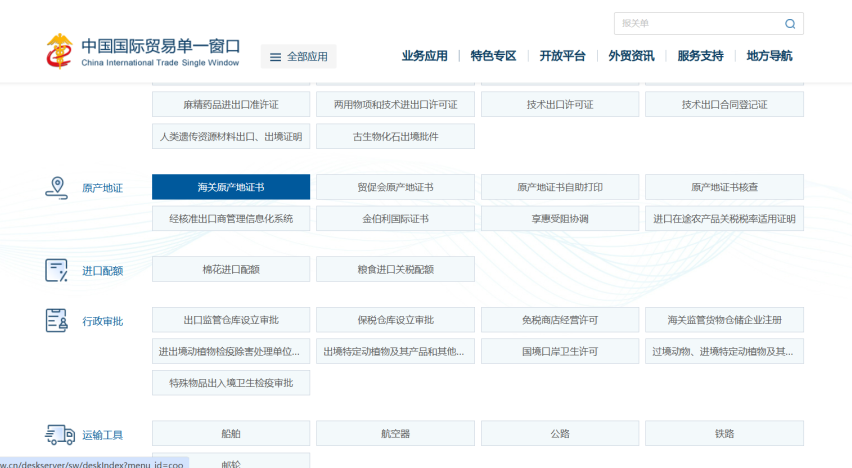This screenshot has height=468, width=852.
Task: Choose 免税商店经营许可
Action: (560, 320)
